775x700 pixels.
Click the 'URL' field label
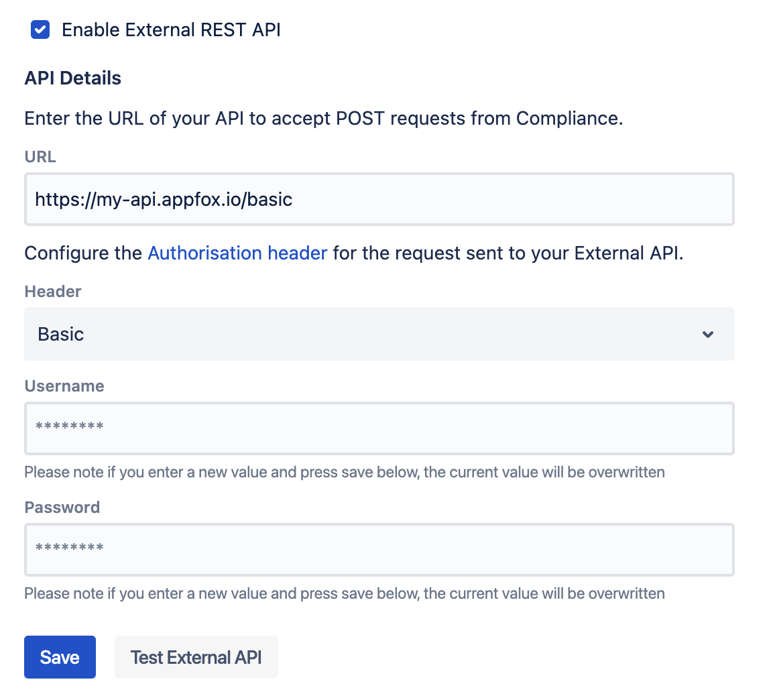tap(40, 157)
